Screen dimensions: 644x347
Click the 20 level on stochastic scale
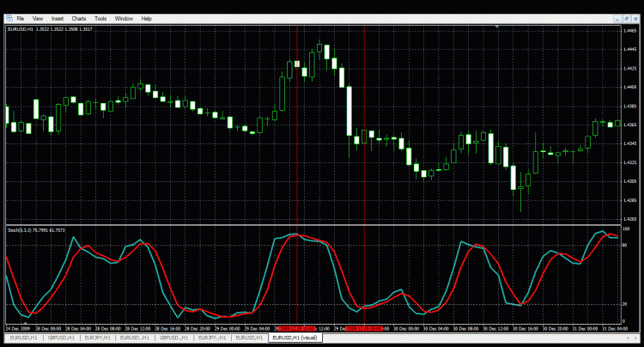[x=625, y=304]
